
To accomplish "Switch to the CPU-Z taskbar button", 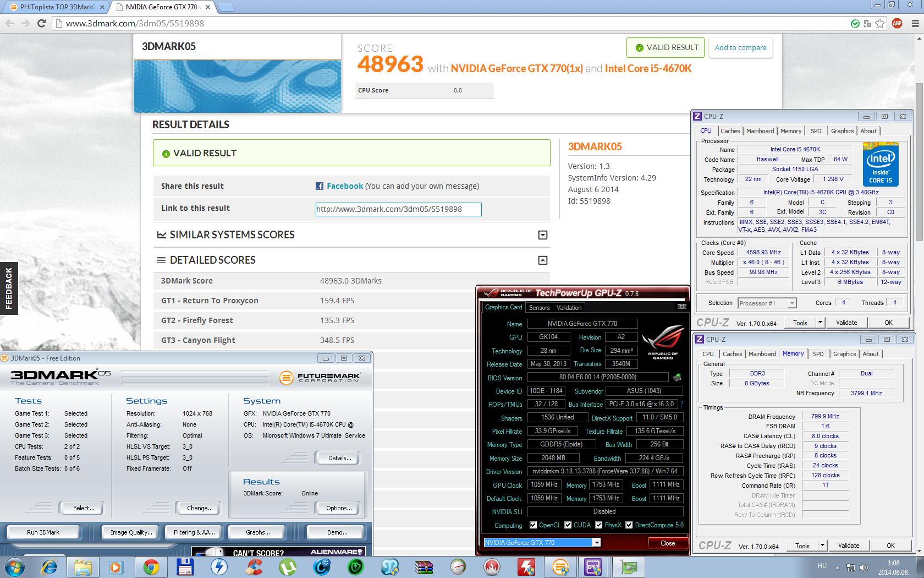I will tap(593, 567).
